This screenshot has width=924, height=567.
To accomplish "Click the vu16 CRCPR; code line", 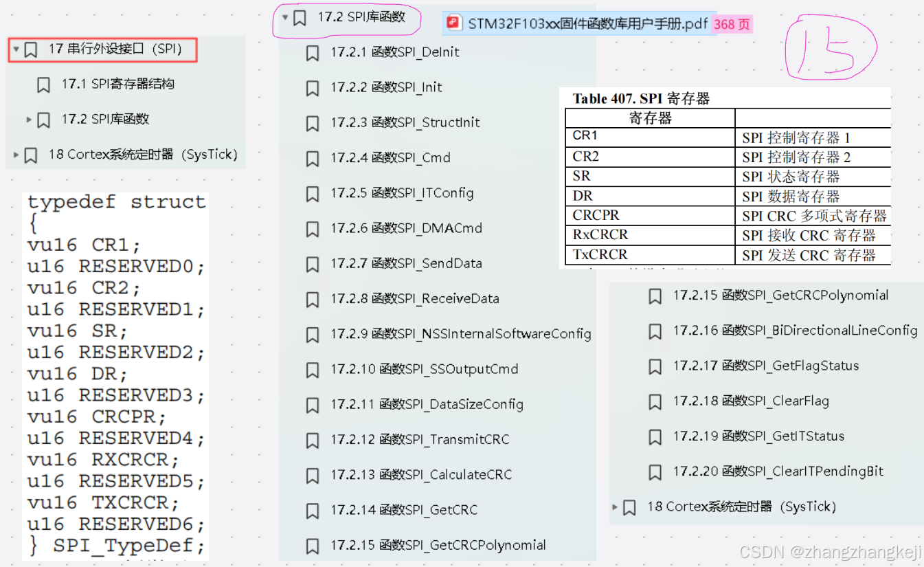I will pyautogui.click(x=97, y=417).
